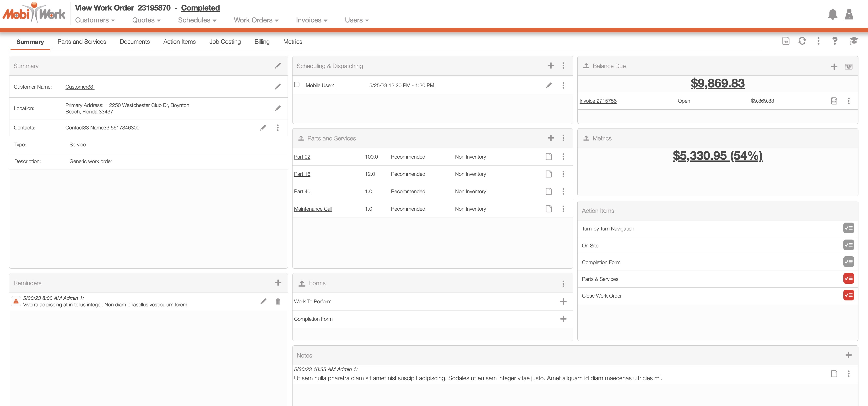The width and height of the screenshot is (868, 406).
Task: Open the help question mark icon
Action: coord(835,41)
